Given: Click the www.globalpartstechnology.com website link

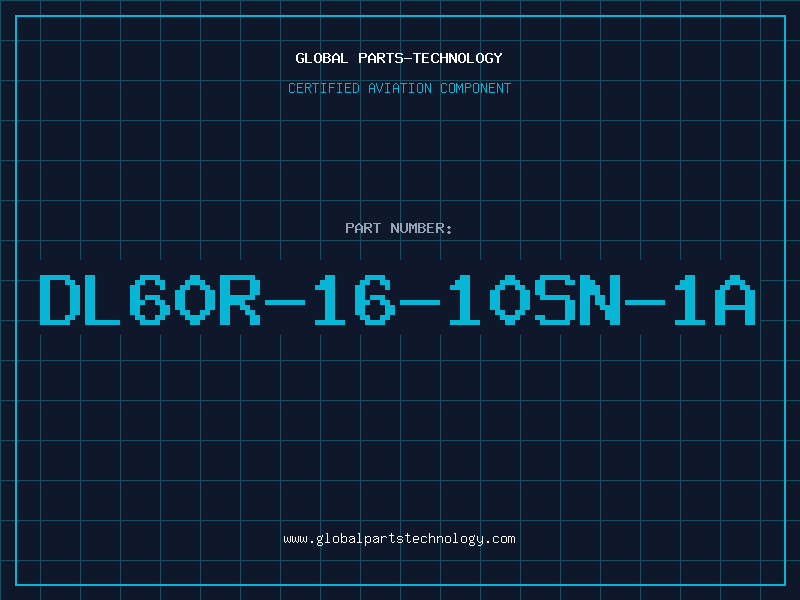Looking at the screenshot, I should [x=399, y=539].
